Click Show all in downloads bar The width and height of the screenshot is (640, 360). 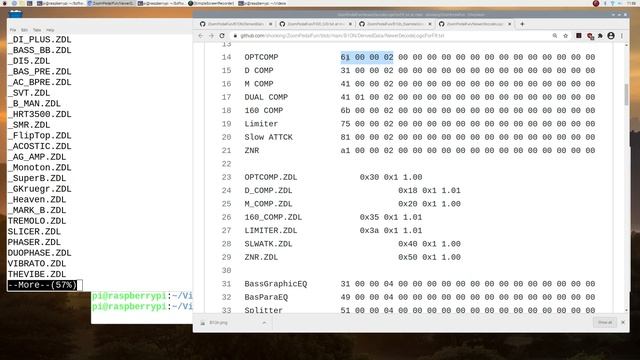[x=604, y=322]
